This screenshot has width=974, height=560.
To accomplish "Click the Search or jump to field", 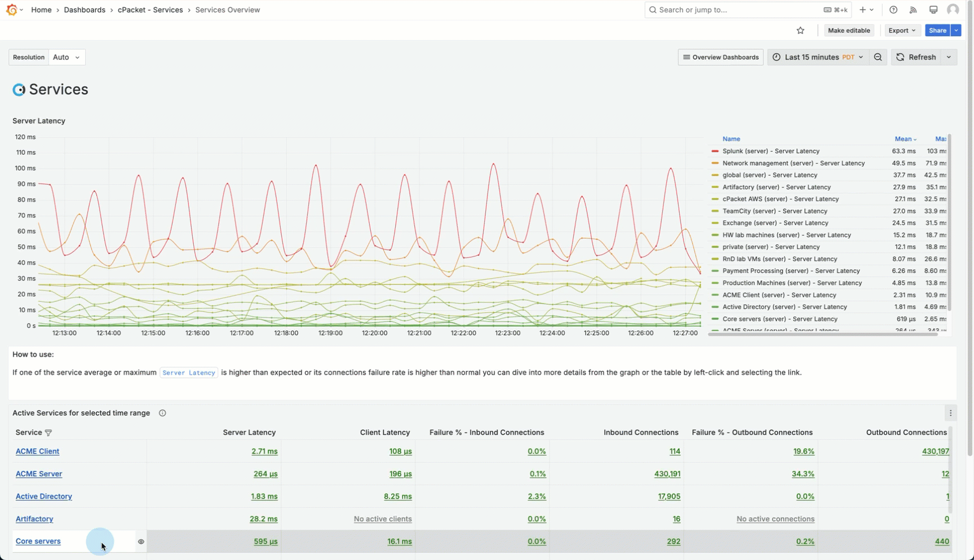I will [x=749, y=10].
